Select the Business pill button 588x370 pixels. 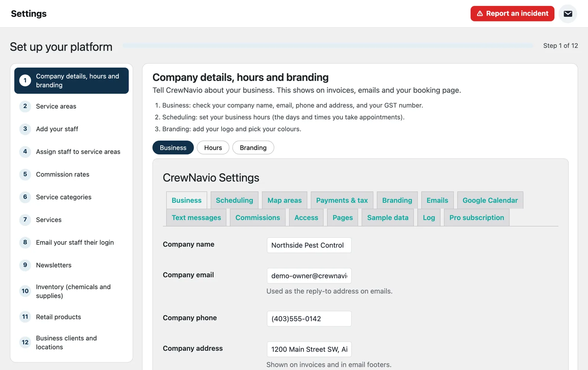point(173,148)
